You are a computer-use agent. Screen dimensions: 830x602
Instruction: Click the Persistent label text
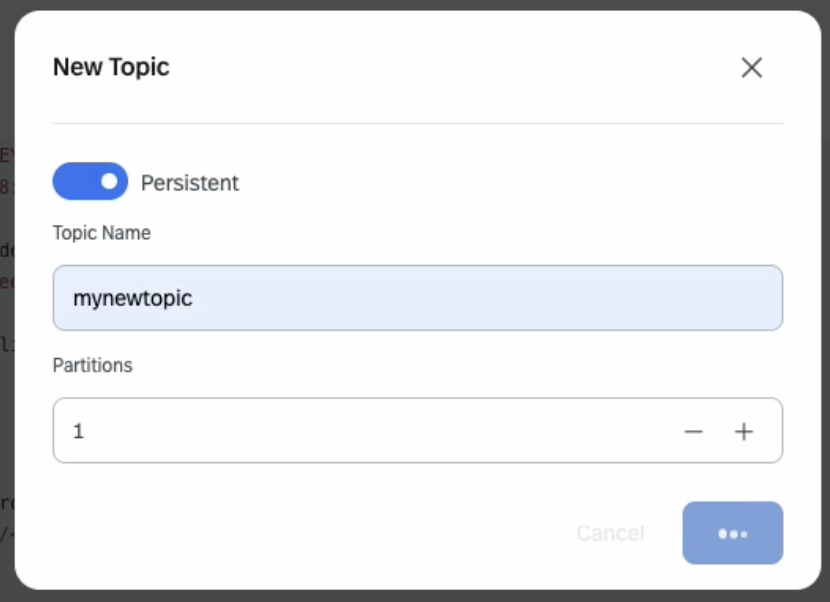pyautogui.click(x=190, y=183)
